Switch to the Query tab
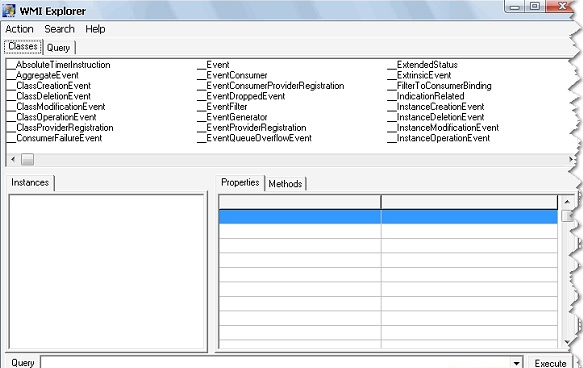The height and width of the screenshot is (368, 583). [x=58, y=48]
